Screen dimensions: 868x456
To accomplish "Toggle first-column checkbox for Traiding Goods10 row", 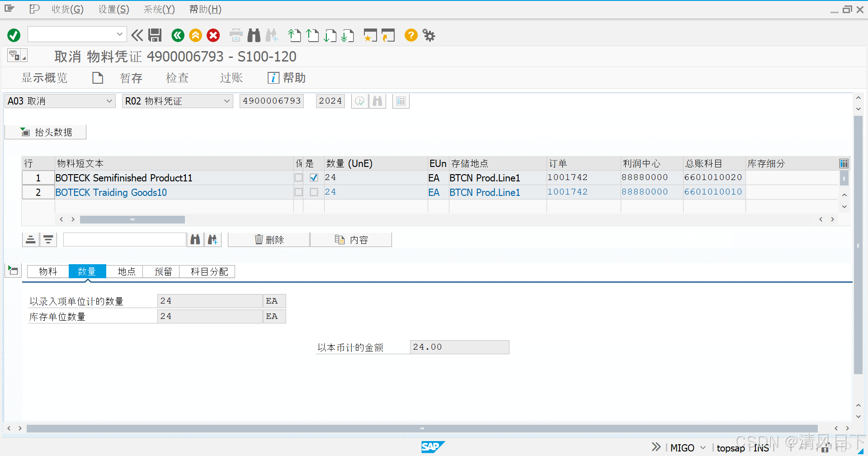I will click(x=298, y=192).
